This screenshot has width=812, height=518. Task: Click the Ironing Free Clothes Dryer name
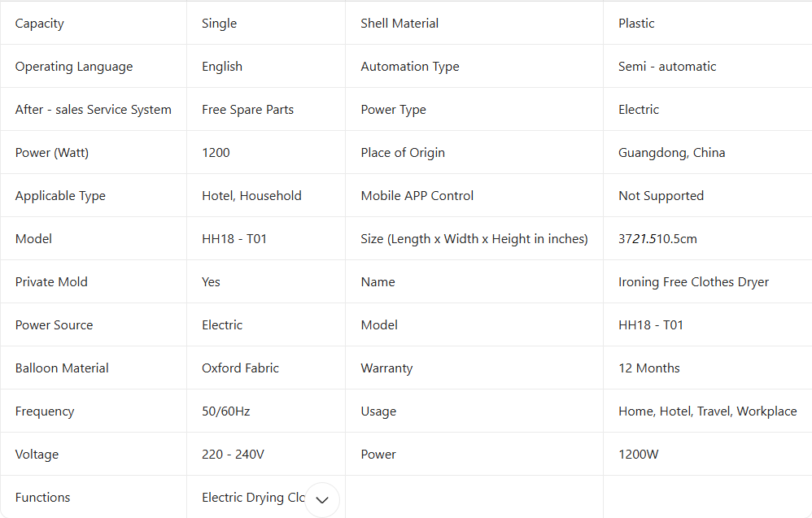click(693, 282)
